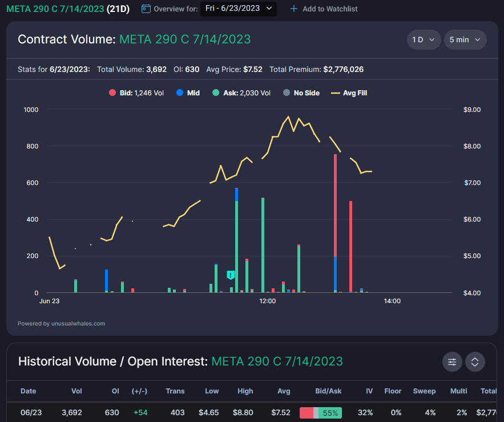Open the Fri - 6/23/2023 date dropdown
The height and width of the screenshot is (422, 504).
tap(238, 9)
